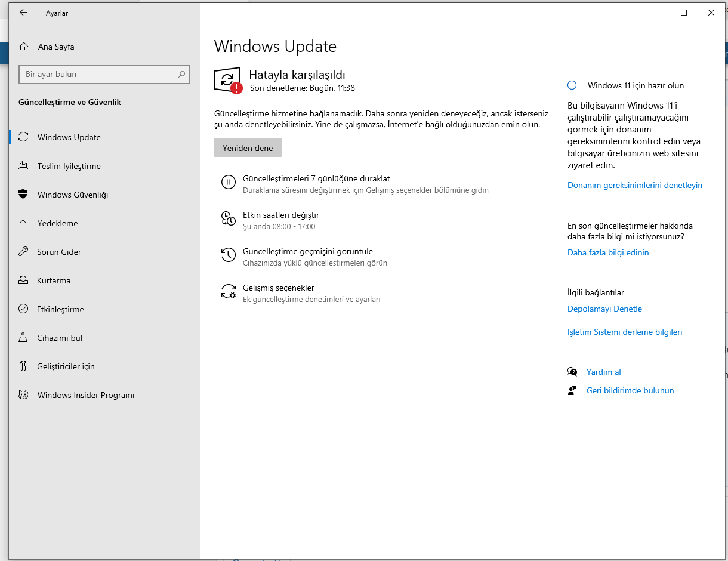
Task: Click the Yeniden dene button
Action: [x=248, y=148]
